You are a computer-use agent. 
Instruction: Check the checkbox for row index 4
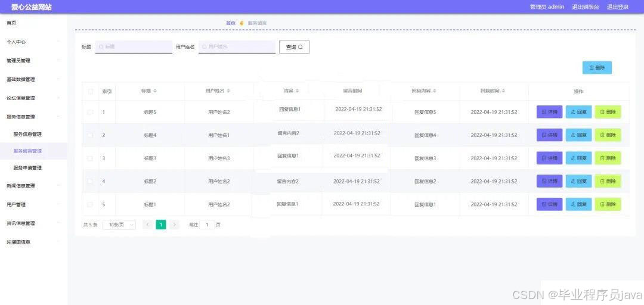pyautogui.click(x=91, y=181)
